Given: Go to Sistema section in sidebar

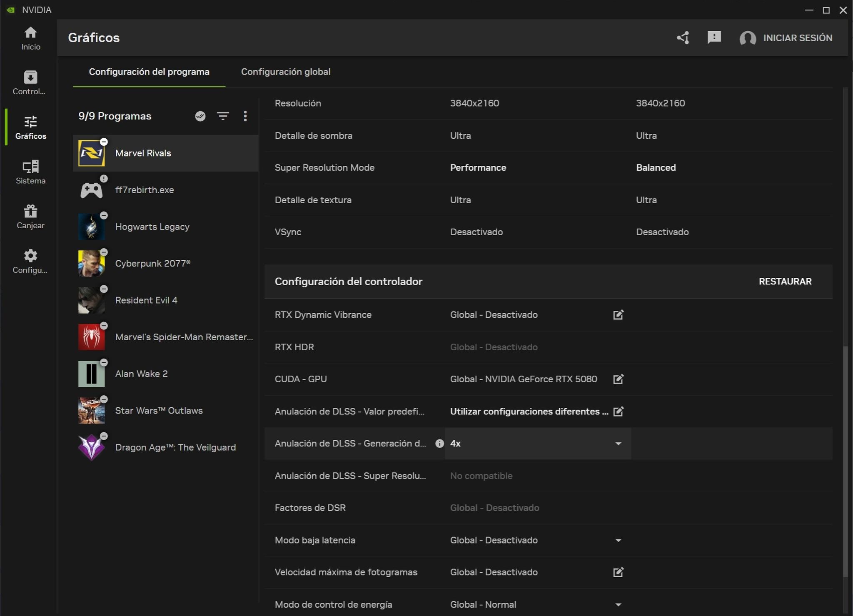Looking at the screenshot, I should click(30, 172).
